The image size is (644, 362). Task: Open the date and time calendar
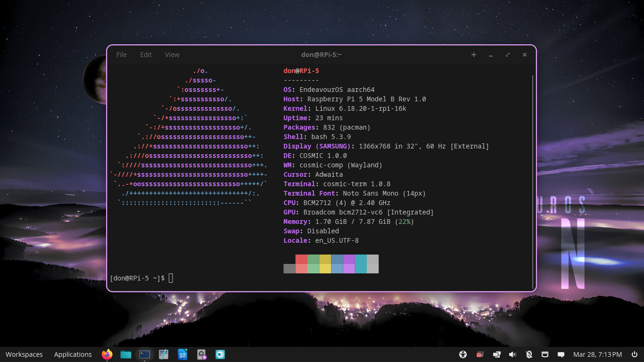[x=597, y=354]
